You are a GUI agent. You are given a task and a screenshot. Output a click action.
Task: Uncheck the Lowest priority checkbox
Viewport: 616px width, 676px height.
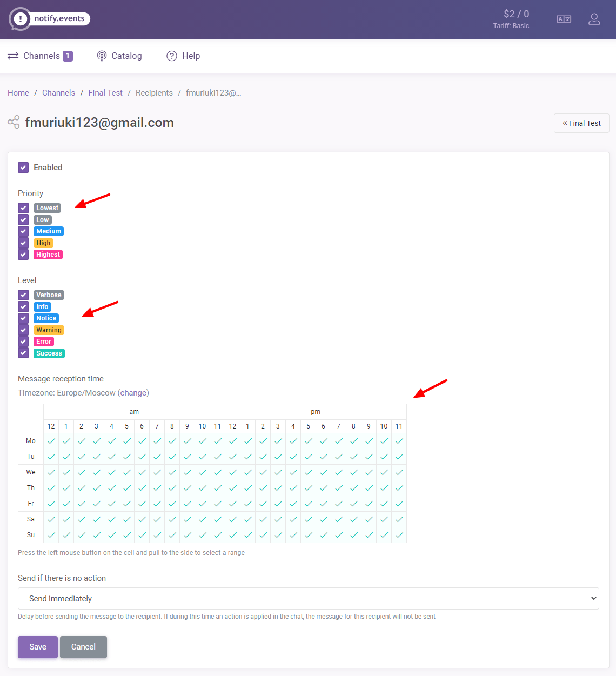pos(23,208)
